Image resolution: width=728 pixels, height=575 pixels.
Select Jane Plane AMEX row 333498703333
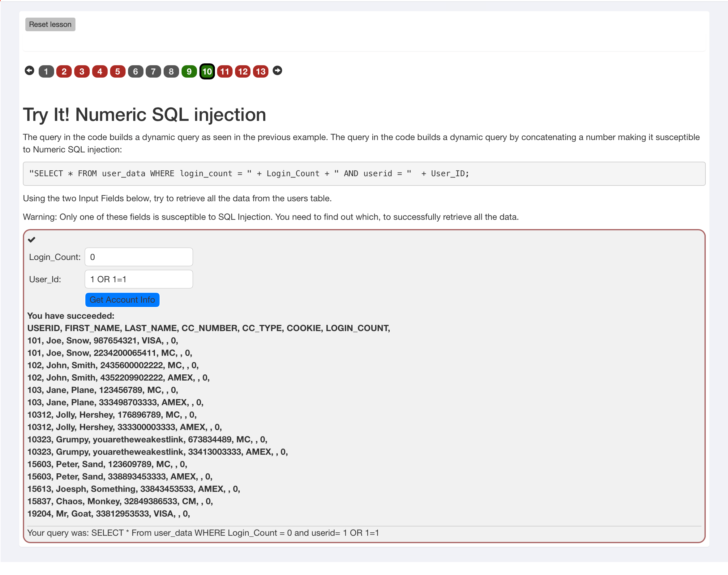(115, 402)
